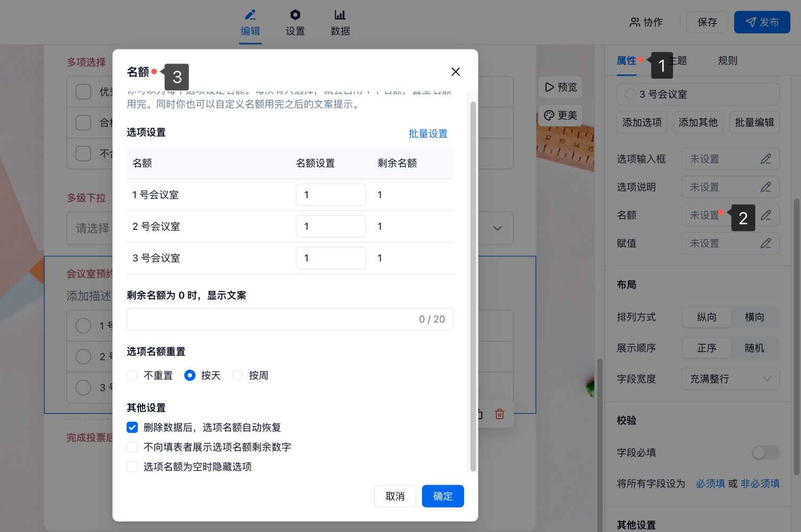Click the right properties panel scrollbar

tap(797, 336)
